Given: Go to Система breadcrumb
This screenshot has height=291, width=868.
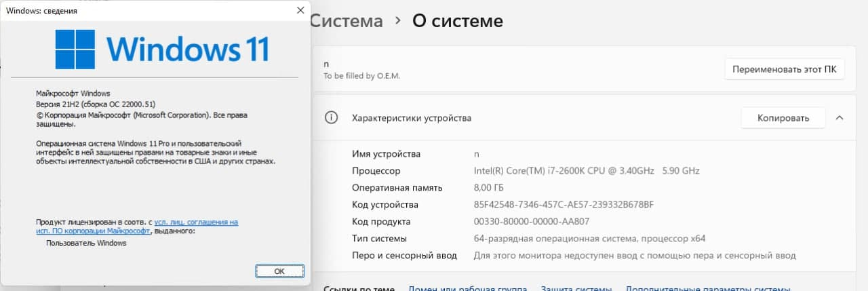Looking at the screenshot, I should pos(347,21).
